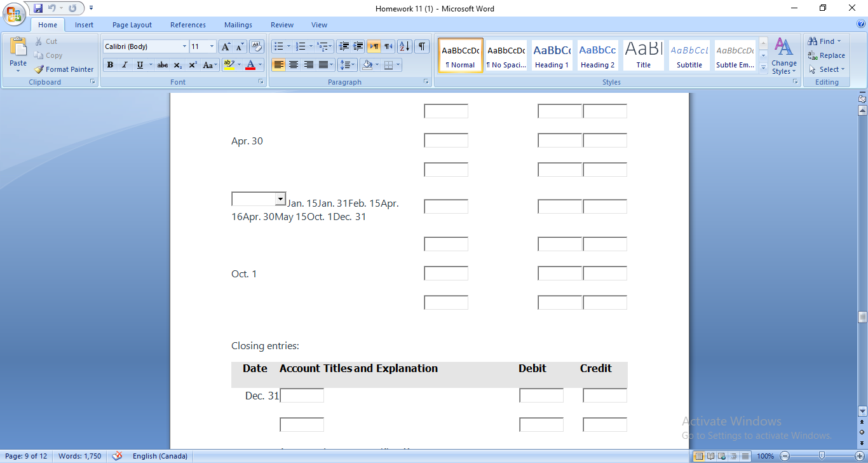Click the Office Button
Image resolution: width=868 pixels, height=463 pixels.
click(14, 14)
